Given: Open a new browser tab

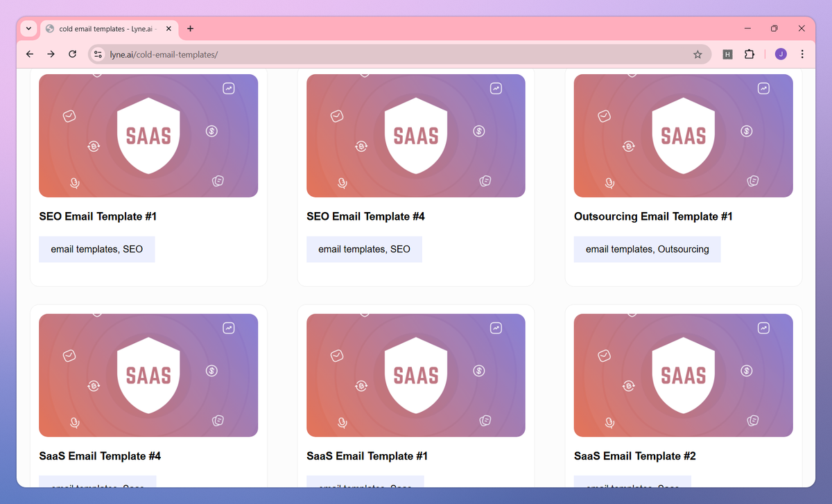Looking at the screenshot, I should coord(190,28).
